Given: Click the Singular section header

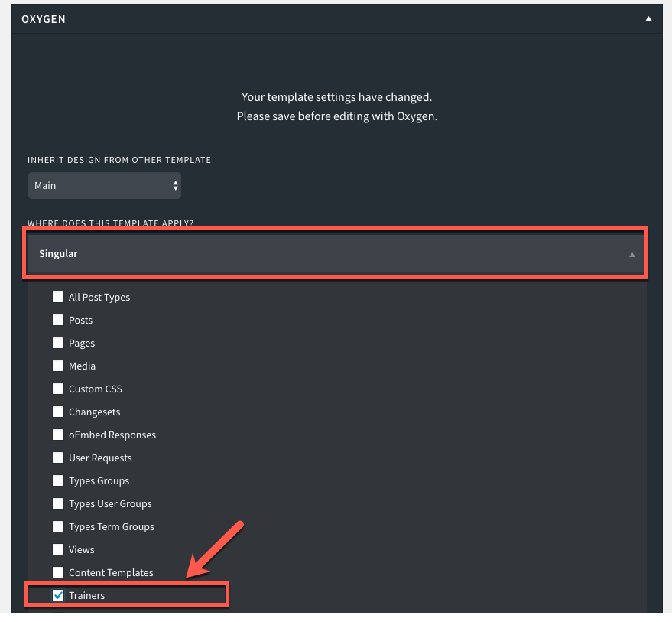Looking at the screenshot, I should point(335,253).
